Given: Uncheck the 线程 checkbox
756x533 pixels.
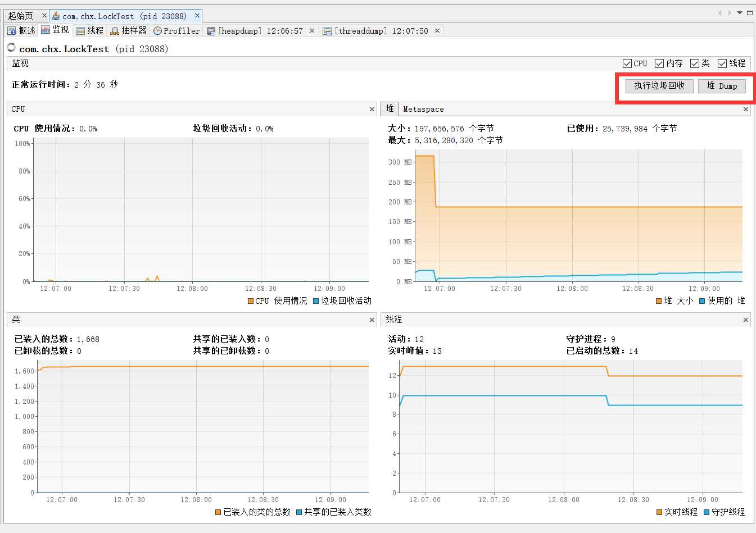Looking at the screenshot, I should [722, 63].
